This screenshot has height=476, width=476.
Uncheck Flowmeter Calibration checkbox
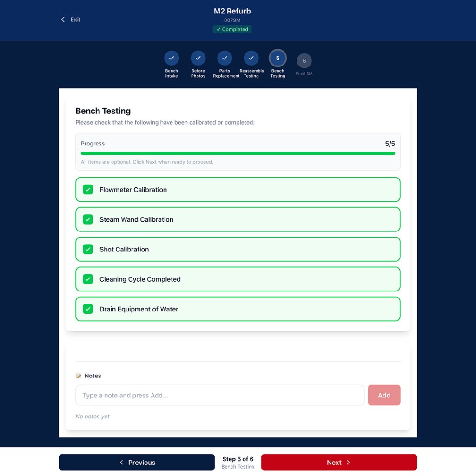point(88,190)
